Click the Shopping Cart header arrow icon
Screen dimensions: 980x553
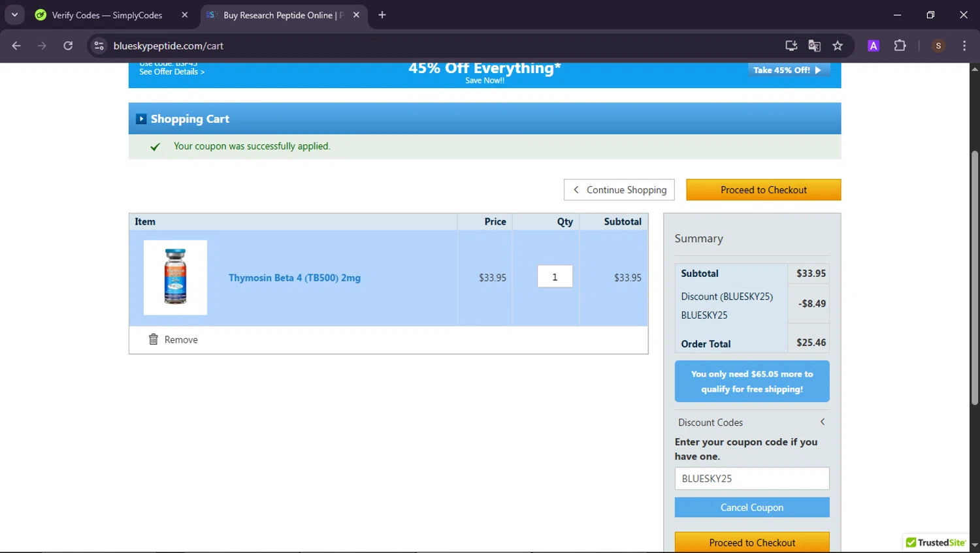point(141,119)
